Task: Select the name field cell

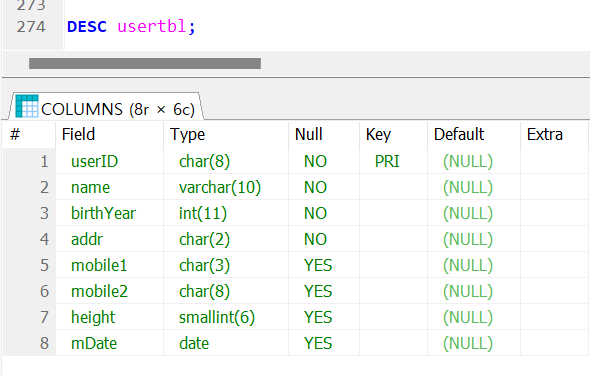Action: coord(109,187)
